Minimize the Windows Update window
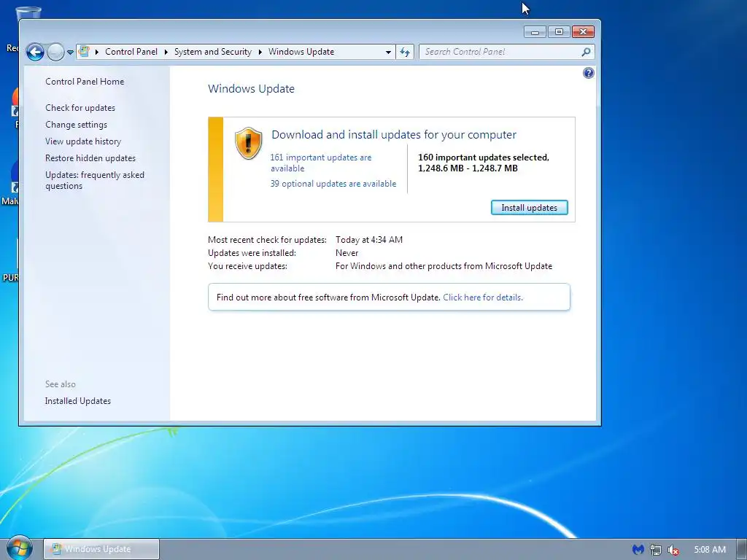Screen dimensions: 747x560 tap(535, 32)
